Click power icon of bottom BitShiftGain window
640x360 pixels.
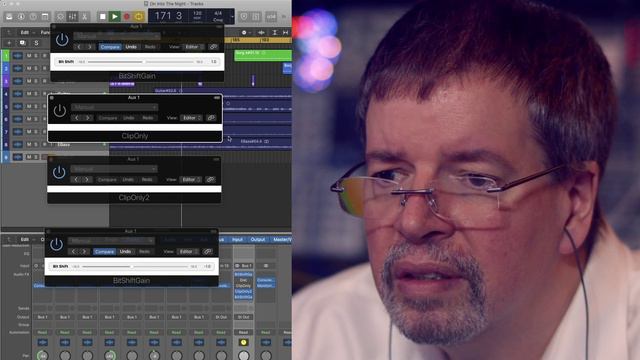coord(56,244)
